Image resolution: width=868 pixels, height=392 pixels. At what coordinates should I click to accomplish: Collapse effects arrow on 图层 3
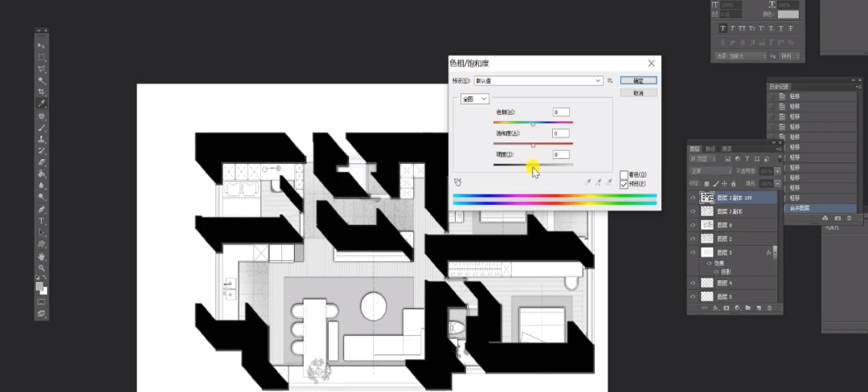coord(774,252)
